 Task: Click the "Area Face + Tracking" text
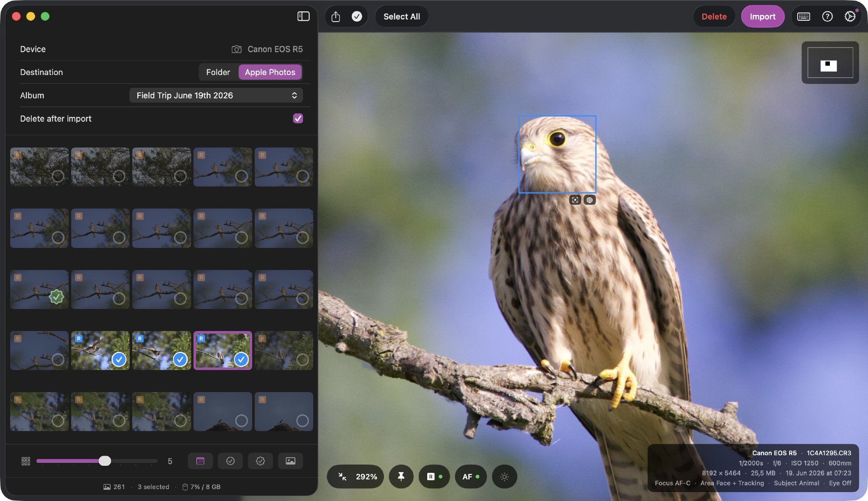pyautogui.click(x=732, y=483)
